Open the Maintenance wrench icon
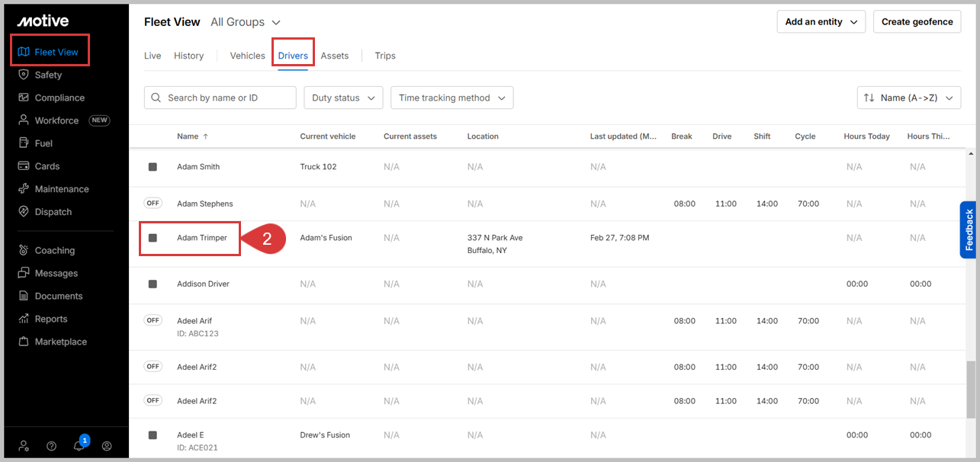This screenshot has width=980, height=462. point(24,189)
